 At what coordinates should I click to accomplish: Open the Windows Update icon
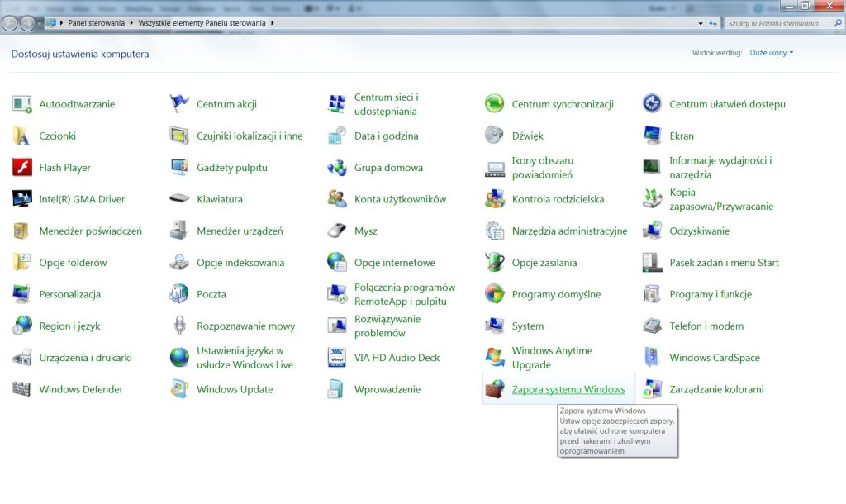[x=179, y=389]
